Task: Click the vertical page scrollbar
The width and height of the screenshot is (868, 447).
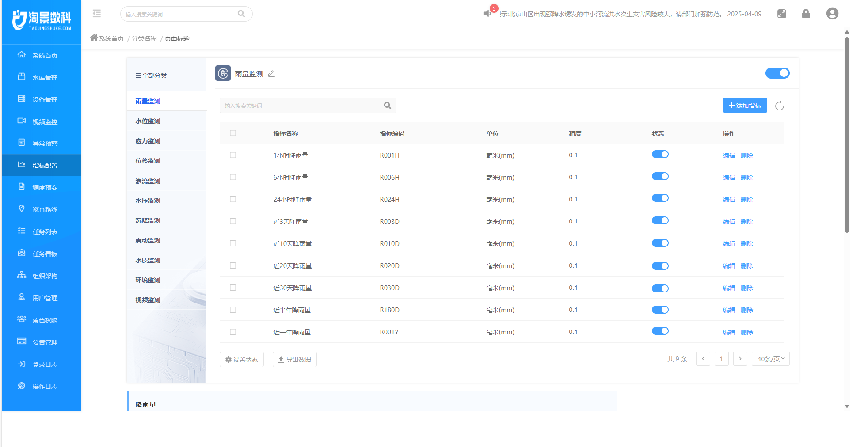Action: (847, 135)
